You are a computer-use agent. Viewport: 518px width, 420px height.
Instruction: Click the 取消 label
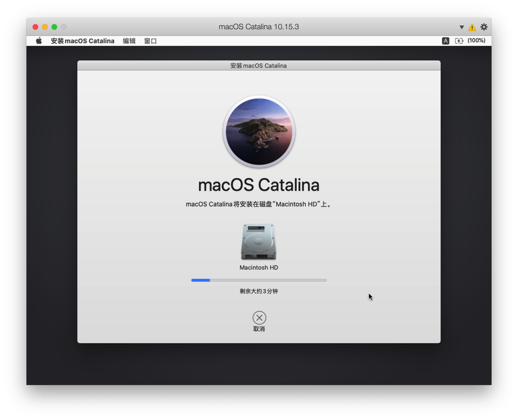259,329
